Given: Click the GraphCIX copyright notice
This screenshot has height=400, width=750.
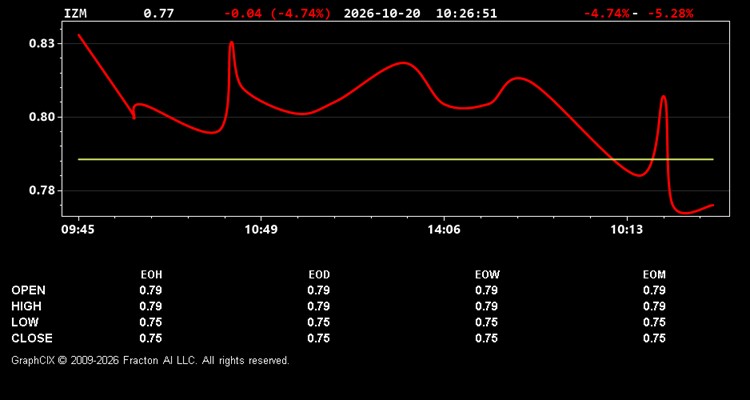Looking at the screenshot, I should [150, 360].
